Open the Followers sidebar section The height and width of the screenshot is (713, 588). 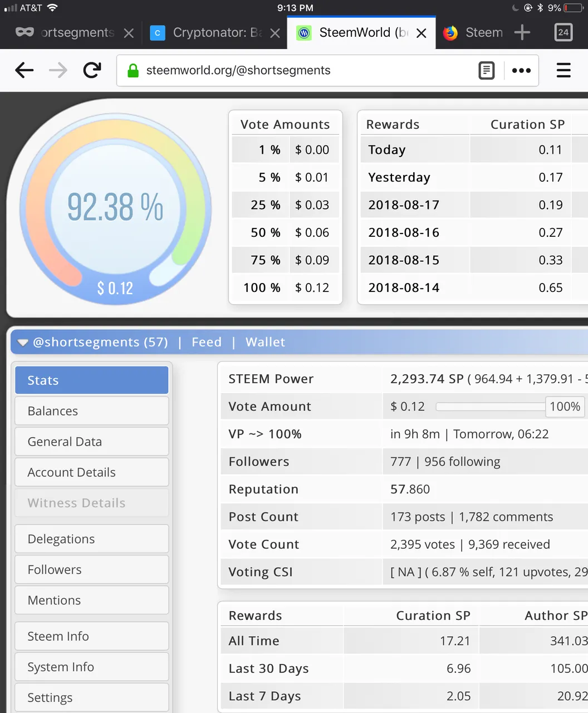[92, 569]
